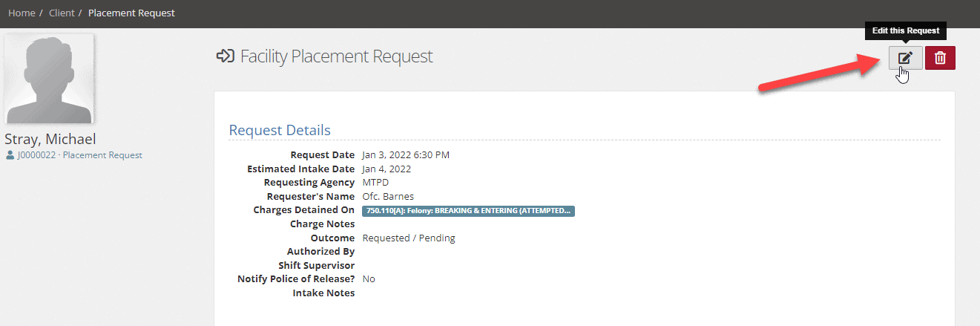Click the Edit this Request pencil icon
The height and width of the screenshot is (326, 980).
tap(906, 58)
